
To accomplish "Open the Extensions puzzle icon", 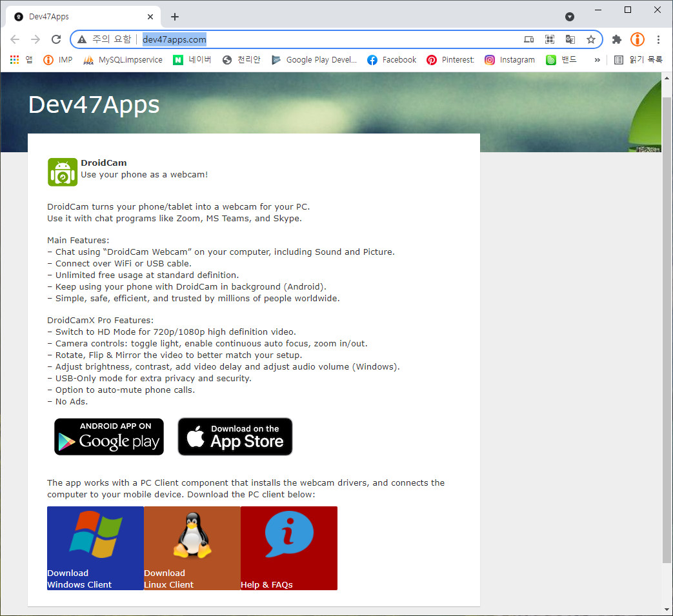I will coord(617,39).
